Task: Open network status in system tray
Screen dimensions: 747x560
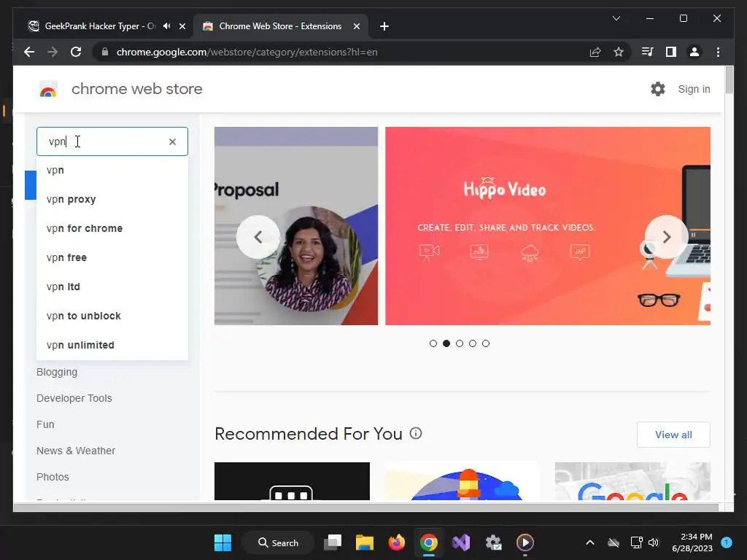Action: click(x=636, y=542)
